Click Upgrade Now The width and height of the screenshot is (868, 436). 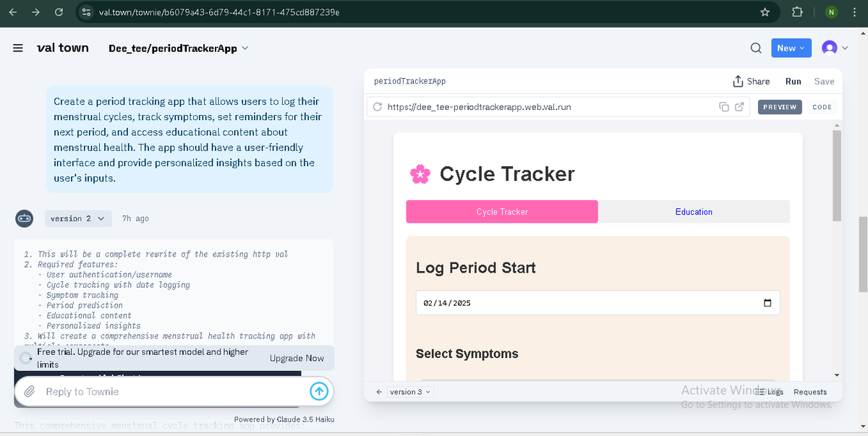click(297, 358)
